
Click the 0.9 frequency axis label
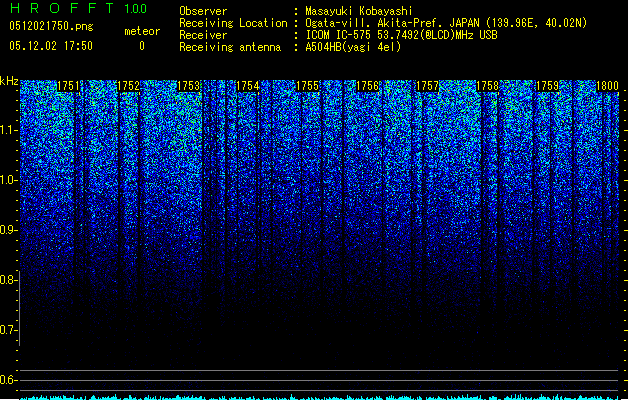click(x=9, y=230)
